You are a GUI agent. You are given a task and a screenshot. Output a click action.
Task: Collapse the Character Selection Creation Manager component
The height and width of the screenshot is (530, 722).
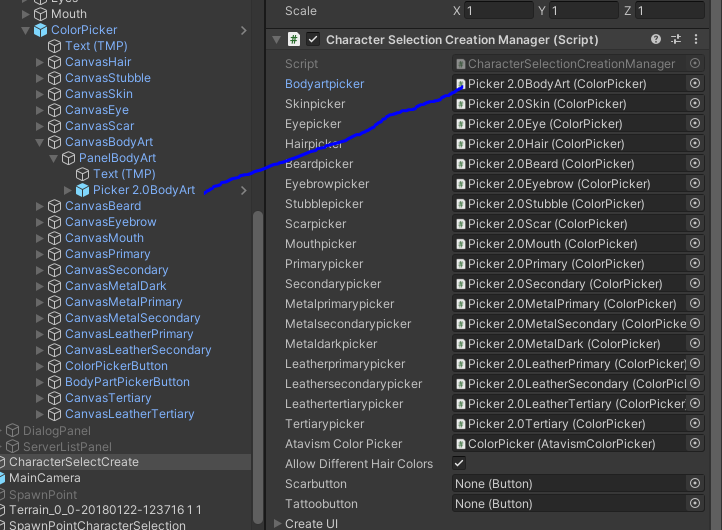click(x=276, y=40)
